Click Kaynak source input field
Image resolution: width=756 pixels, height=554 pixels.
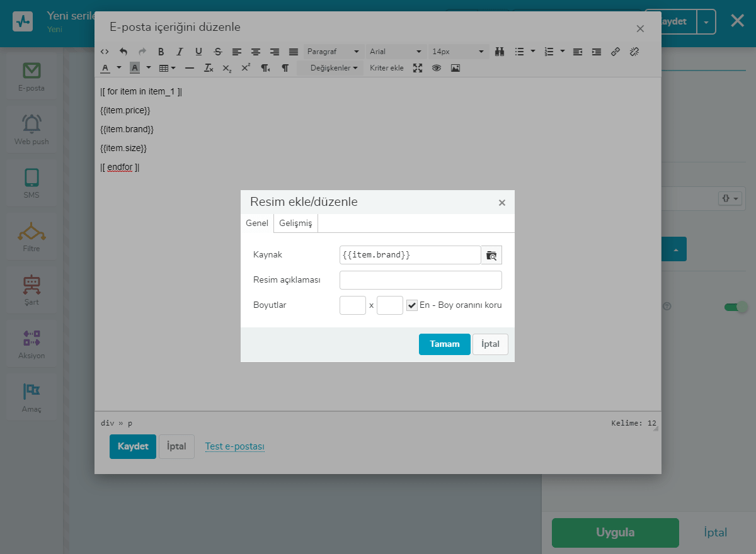coord(410,255)
